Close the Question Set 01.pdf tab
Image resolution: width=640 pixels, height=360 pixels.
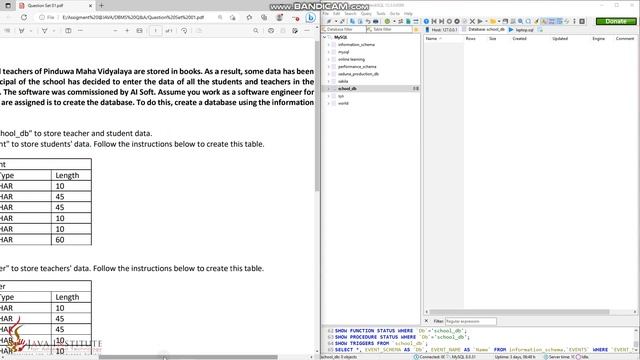(90, 6)
